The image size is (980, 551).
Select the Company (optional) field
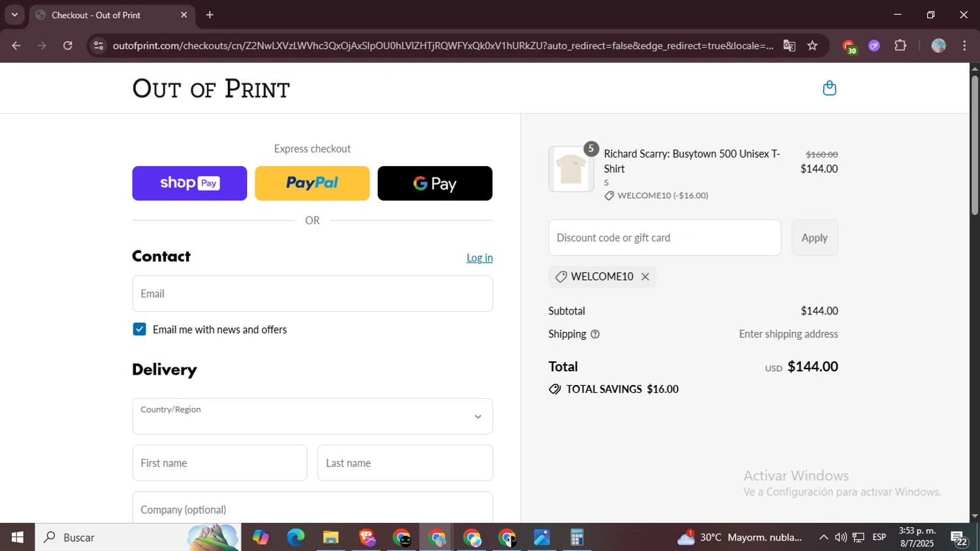312,509
